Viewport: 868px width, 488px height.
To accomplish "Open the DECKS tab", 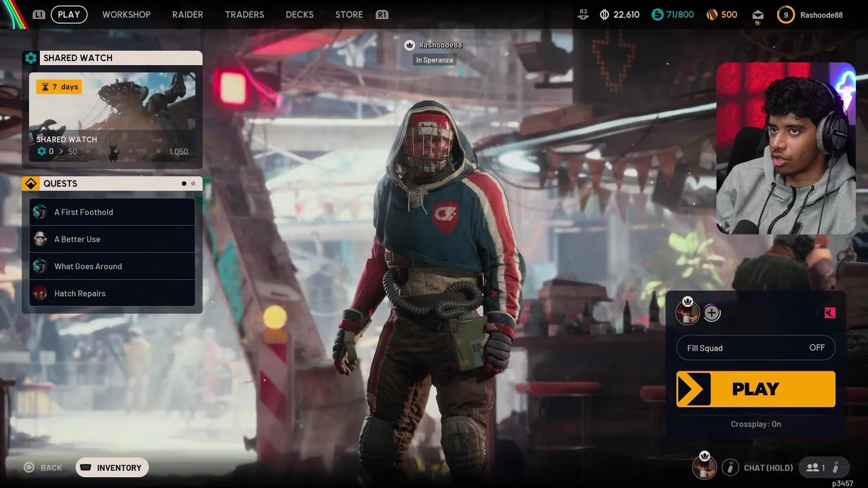I will [300, 14].
